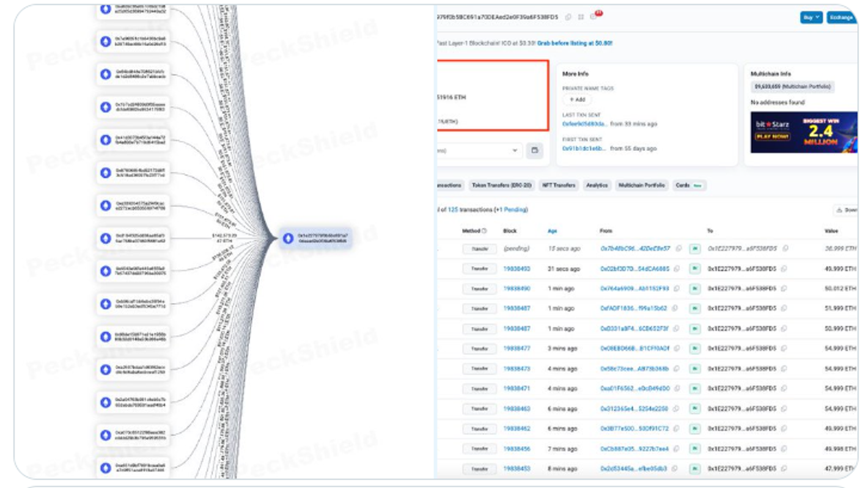868x488 pixels.
Task: Copy the To address in block 19838463 row
Action: coord(784,409)
